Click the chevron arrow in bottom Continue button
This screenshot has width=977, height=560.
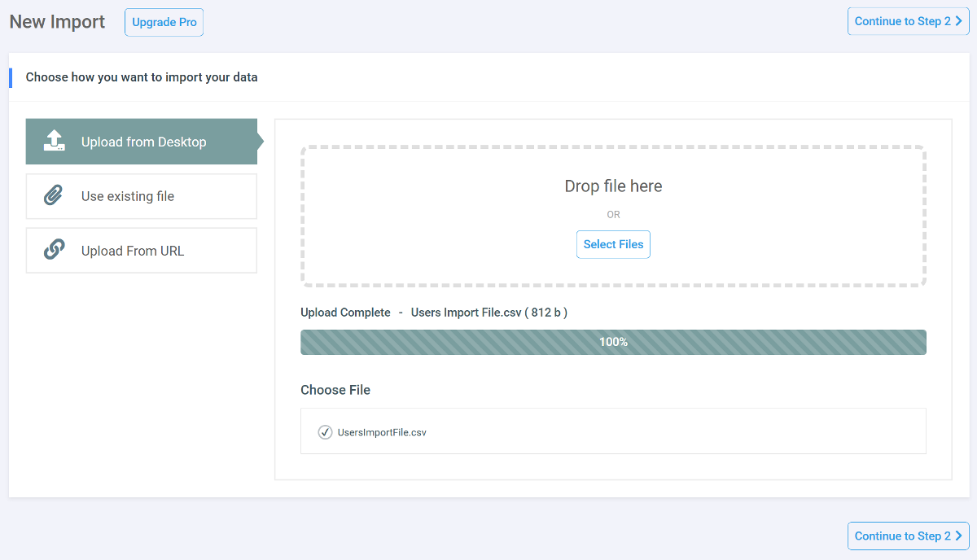click(x=961, y=536)
